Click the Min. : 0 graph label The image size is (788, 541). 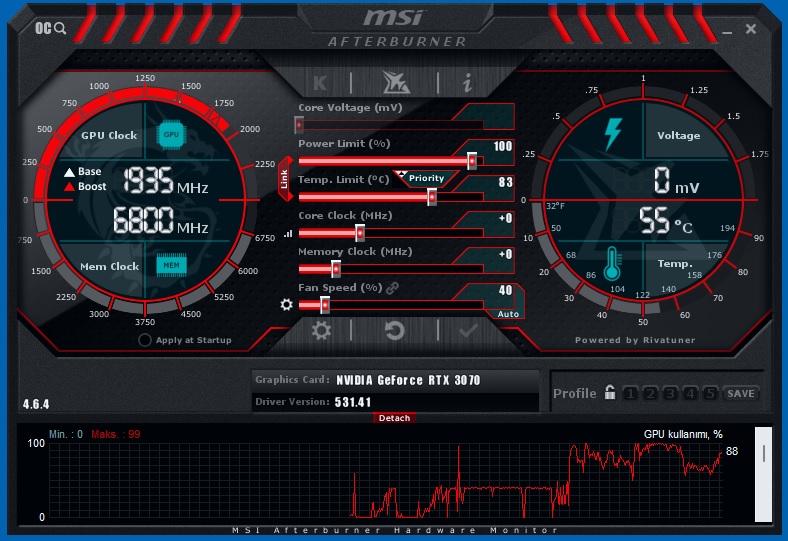66,435
